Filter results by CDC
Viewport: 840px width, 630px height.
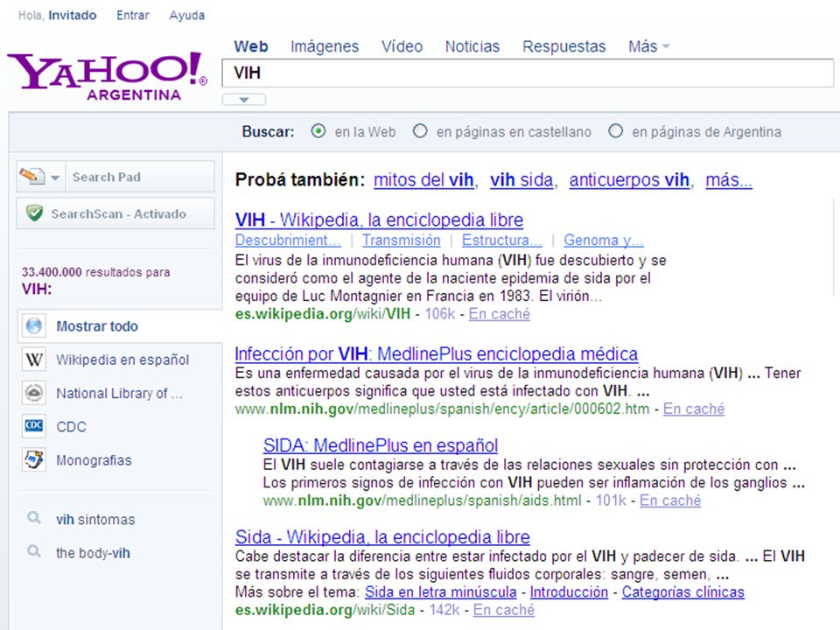click(71, 427)
